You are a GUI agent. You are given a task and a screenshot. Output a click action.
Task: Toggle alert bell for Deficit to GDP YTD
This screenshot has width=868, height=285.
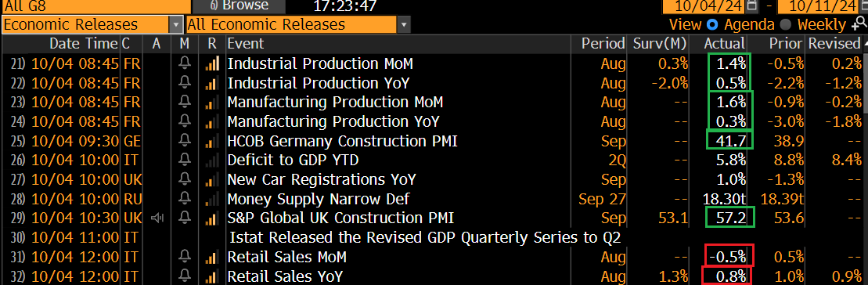(185, 161)
